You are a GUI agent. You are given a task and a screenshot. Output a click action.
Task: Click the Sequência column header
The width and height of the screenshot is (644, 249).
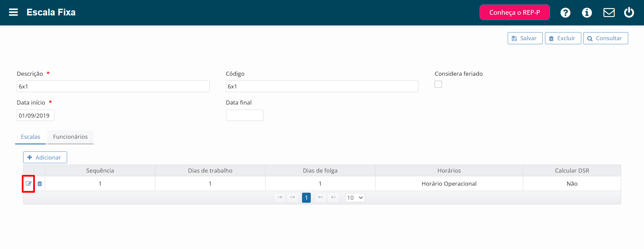100,171
